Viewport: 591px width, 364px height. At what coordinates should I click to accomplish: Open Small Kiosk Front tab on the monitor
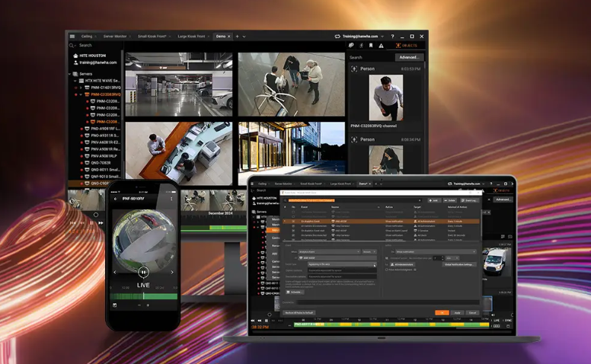coord(152,37)
